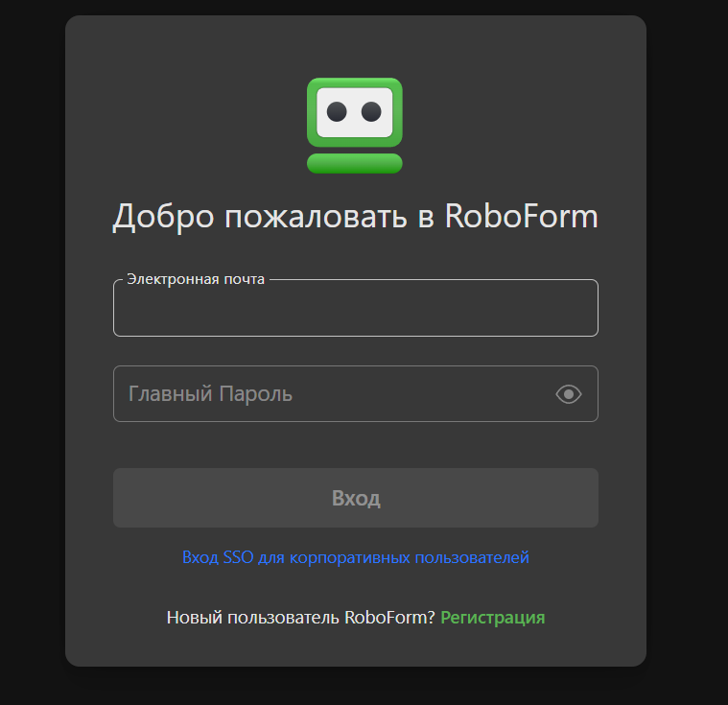Click the green base bar under the robot logo
The image size is (728, 705).
pos(354,163)
